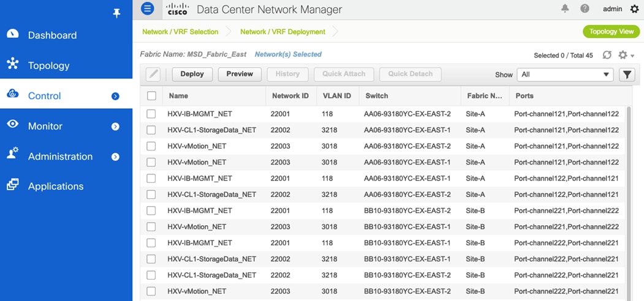Image resolution: width=644 pixels, height=301 pixels.
Task: Open Topology in the sidebar
Action: [48, 65]
